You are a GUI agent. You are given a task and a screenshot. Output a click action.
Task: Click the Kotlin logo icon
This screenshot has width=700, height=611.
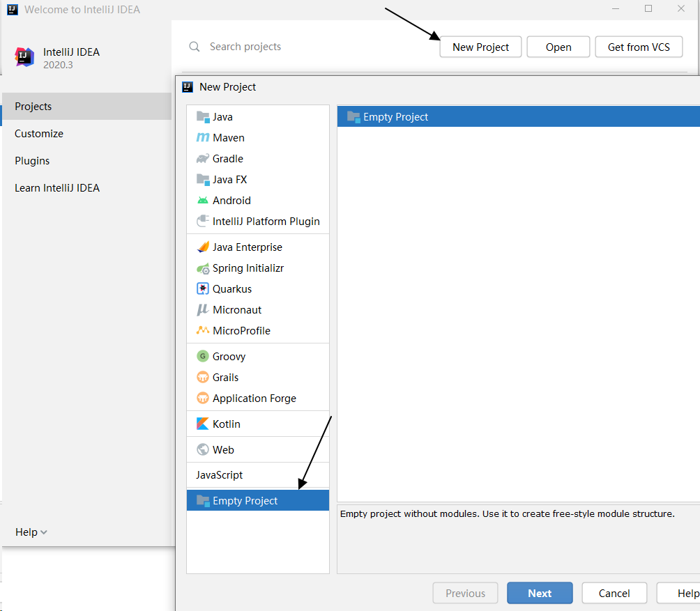pos(203,424)
